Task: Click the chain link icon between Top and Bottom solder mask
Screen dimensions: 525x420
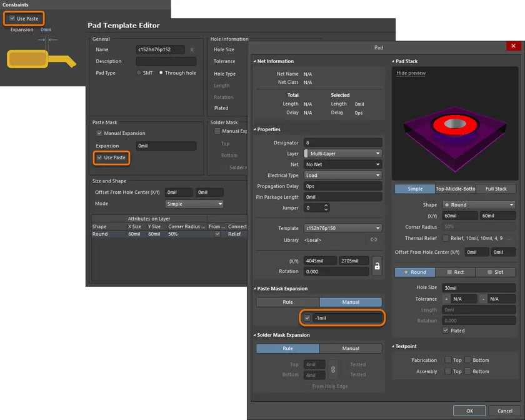Action: tap(333, 369)
